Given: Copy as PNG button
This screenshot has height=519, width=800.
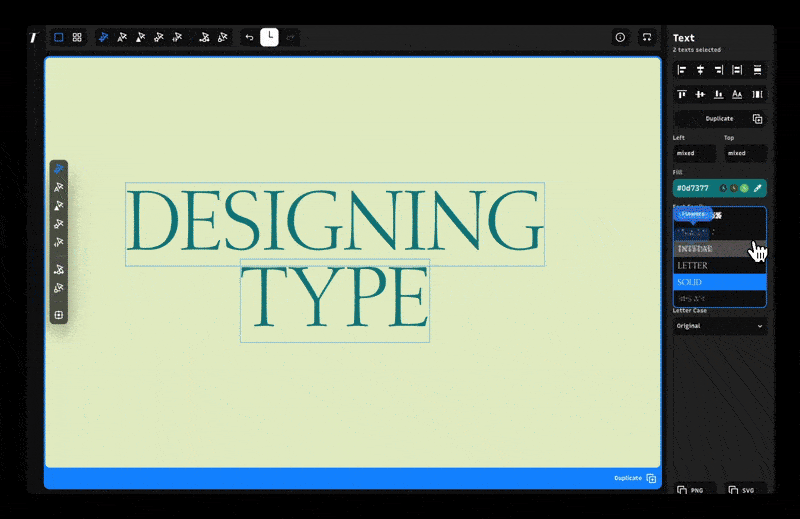Looking at the screenshot, I should click(x=693, y=489).
